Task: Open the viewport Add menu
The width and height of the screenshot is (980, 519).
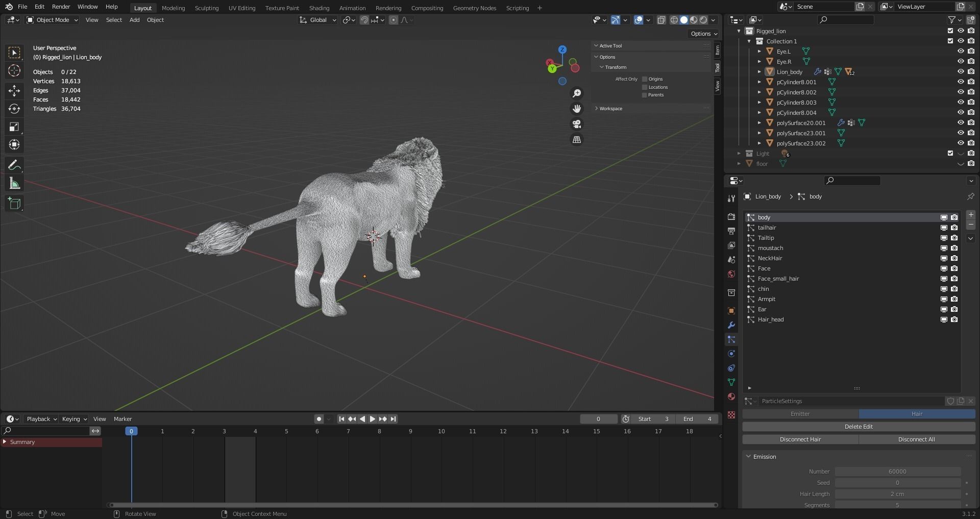Action: click(134, 20)
